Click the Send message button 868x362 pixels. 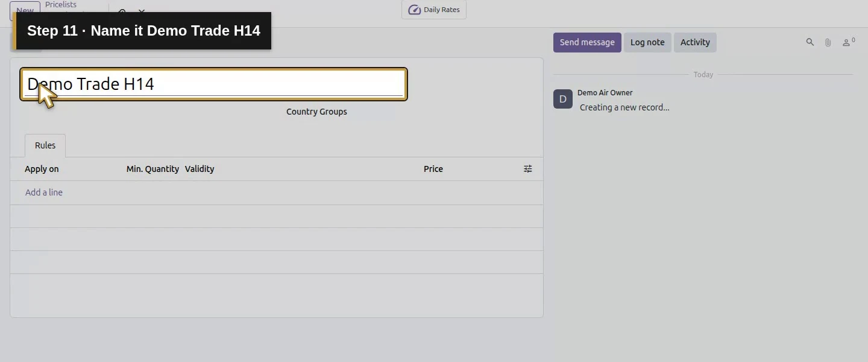[587, 42]
